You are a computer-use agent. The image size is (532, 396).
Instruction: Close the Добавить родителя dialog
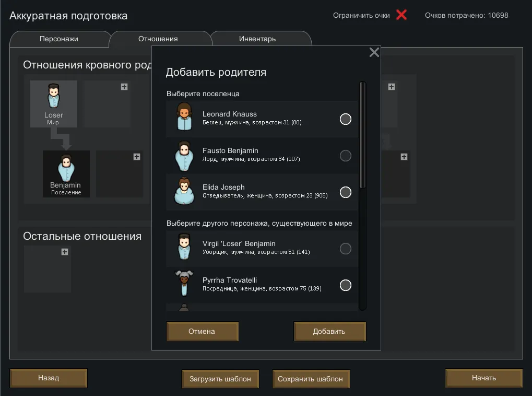(x=374, y=52)
